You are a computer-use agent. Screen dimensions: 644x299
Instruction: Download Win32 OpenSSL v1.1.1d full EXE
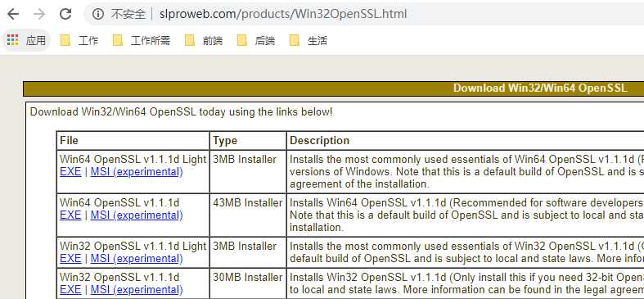coord(70,289)
